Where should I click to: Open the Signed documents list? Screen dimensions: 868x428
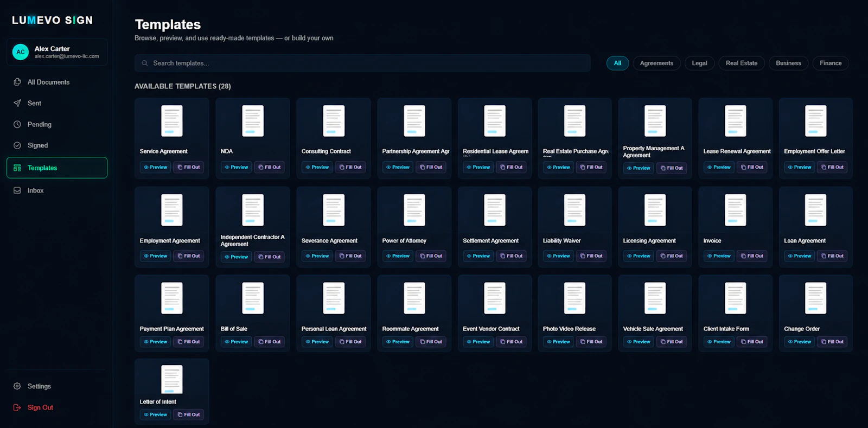coord(57,145)
